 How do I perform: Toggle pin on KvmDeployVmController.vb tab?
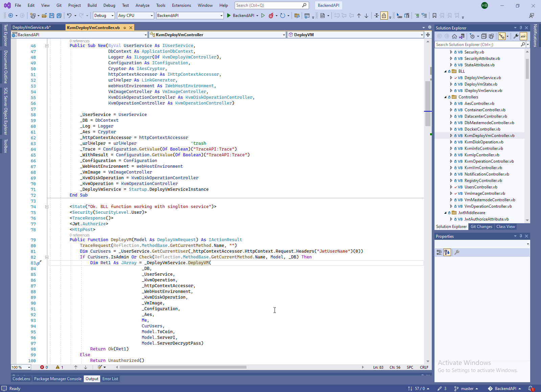[125, 28]
